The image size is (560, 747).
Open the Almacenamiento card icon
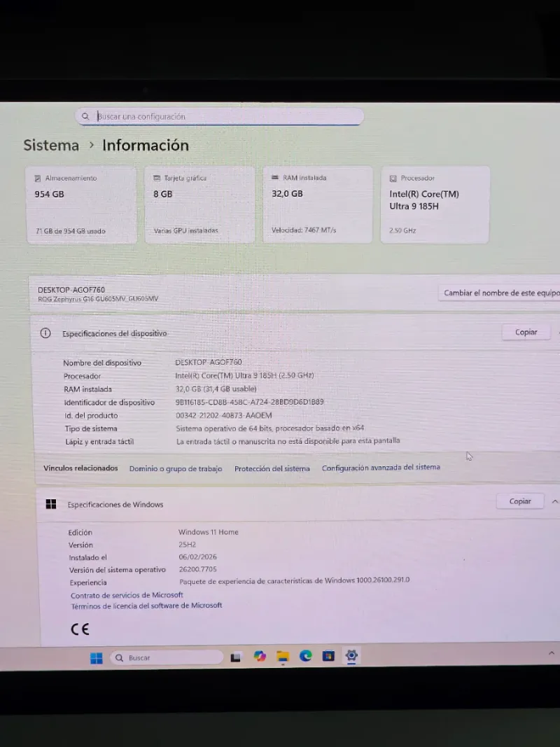(x=38, y=179)
